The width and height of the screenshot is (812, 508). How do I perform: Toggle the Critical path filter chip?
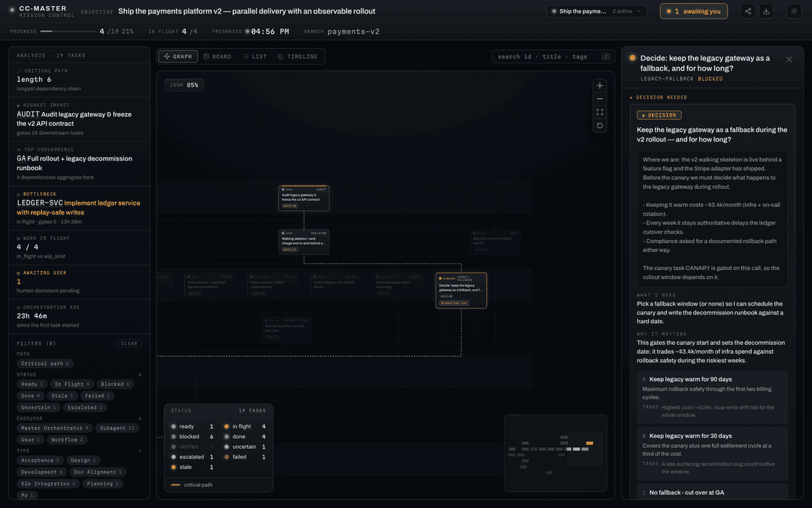pyautogui.click(x=44, y=364)
